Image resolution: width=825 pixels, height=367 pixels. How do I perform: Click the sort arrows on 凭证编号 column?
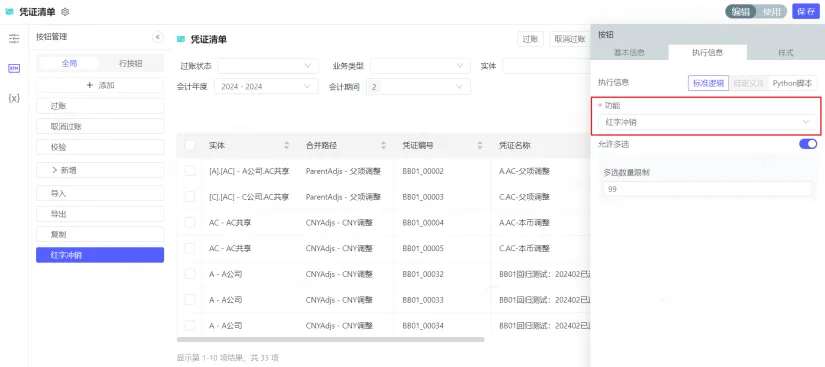(480, 145)
